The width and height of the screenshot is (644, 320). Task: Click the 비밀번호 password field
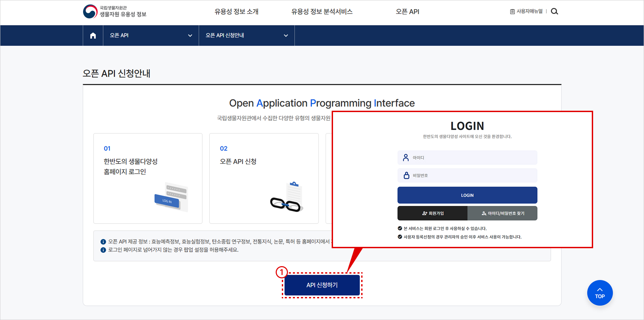(x=467, y=175)
